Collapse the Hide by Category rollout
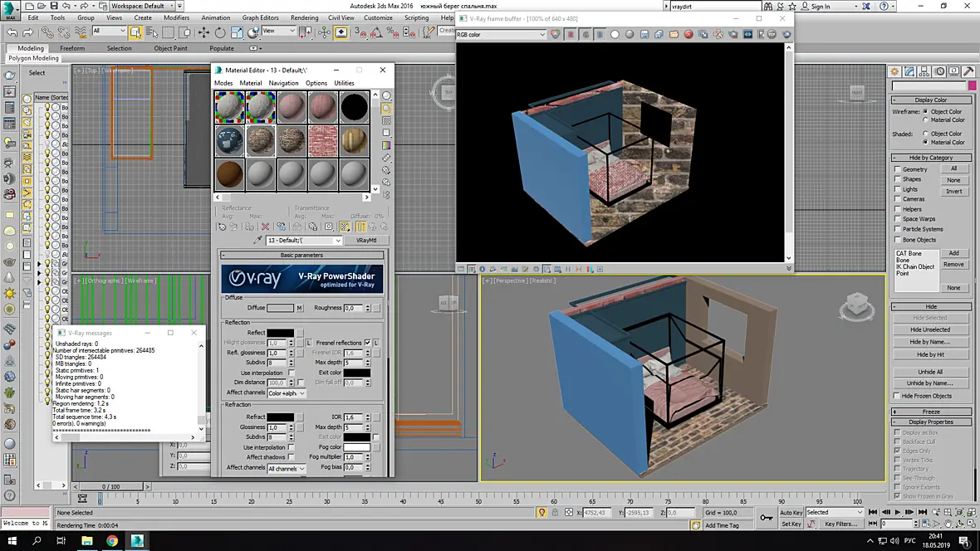Viewport: 980px width, 551px height. 931,158
